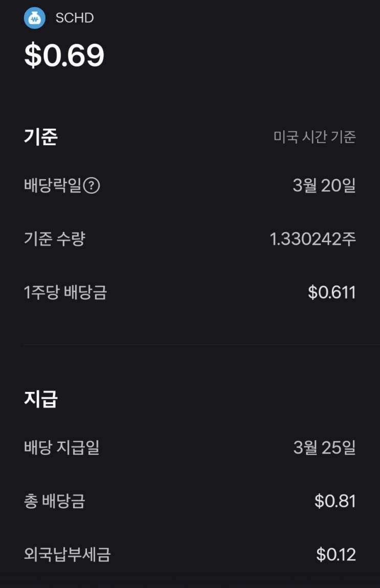Select the 3월 20일 ex-dividend date
The image size is (380, 588).
[324, 185]
